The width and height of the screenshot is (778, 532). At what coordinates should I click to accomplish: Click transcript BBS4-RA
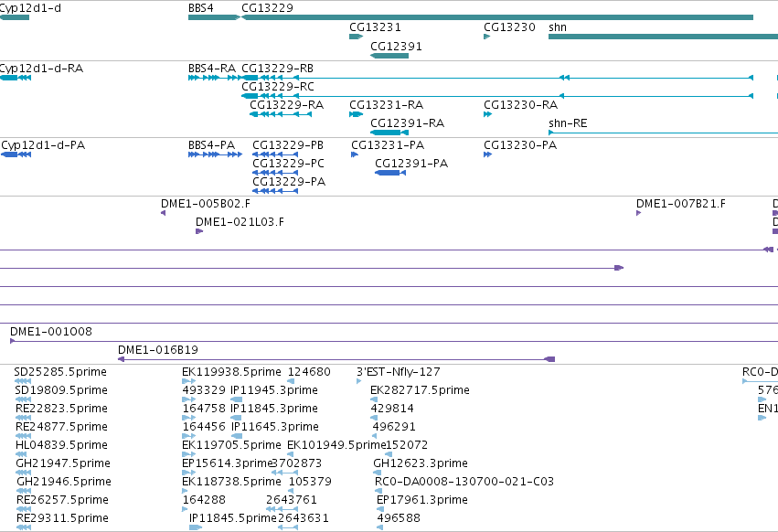click(214, 78)
